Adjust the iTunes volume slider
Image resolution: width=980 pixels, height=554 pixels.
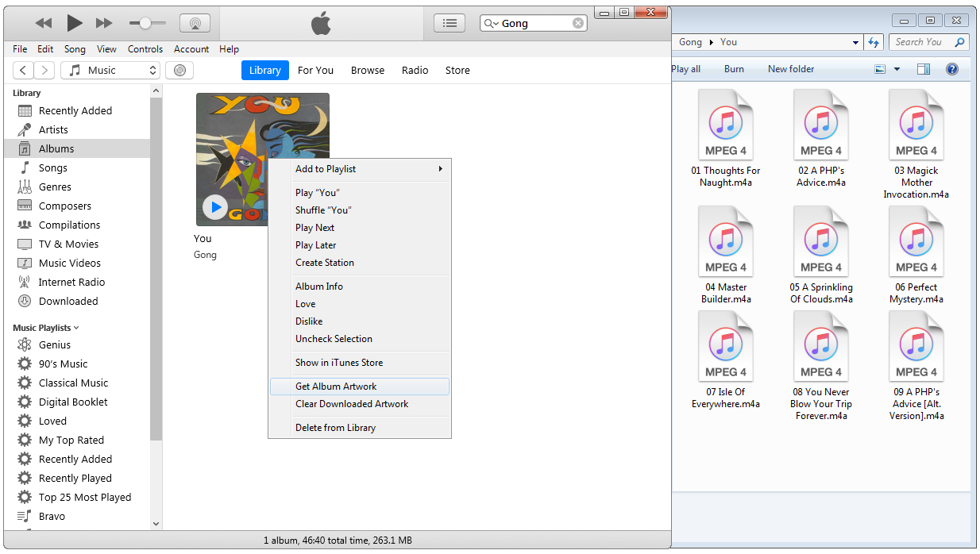point(147,24)
